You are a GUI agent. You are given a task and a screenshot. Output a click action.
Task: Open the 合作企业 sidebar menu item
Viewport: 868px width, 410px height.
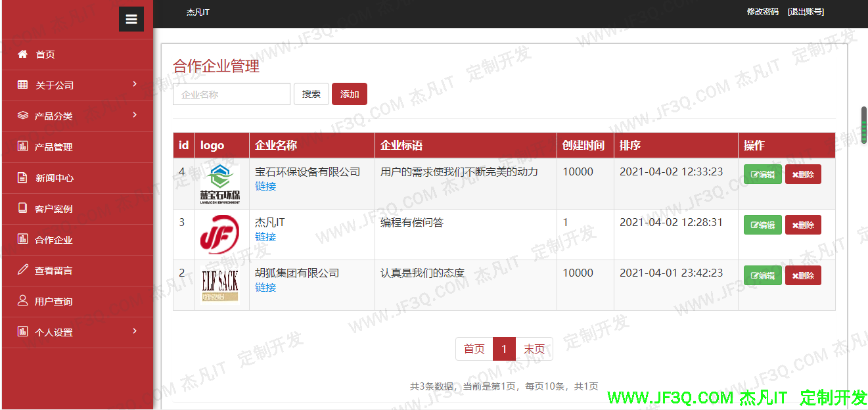[x=54, y=240]
